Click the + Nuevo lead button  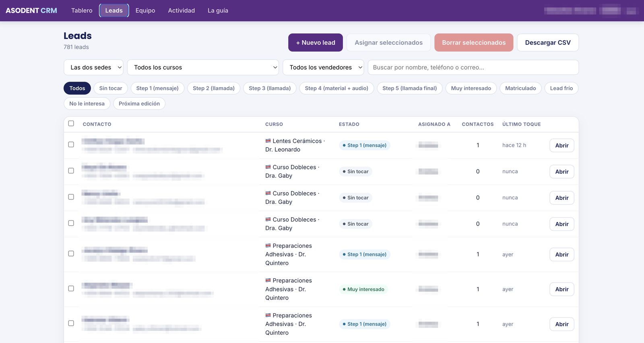pos(316,43)
